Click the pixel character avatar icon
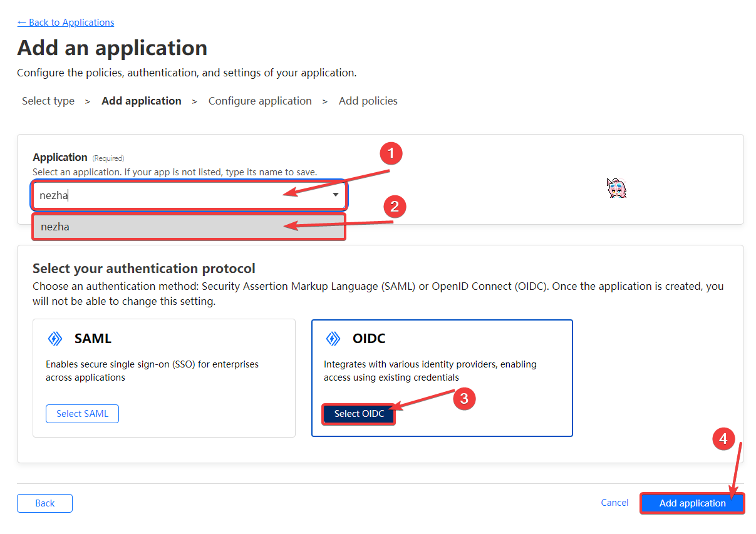This screenshot has width=756, height=534. pyautogui.click(x=616, y=188)
